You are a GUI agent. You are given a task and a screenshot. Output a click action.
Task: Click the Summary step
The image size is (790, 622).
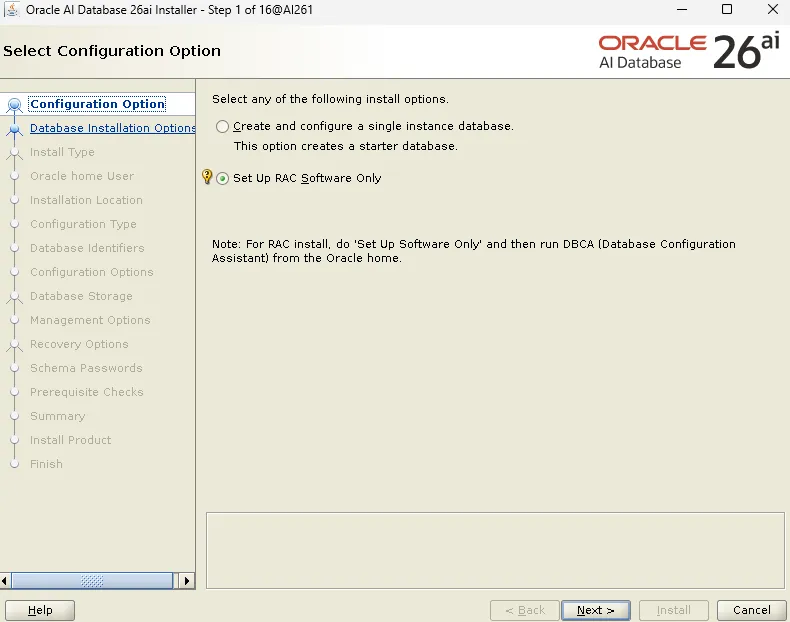pyautogui.click(x=57, y=416)
